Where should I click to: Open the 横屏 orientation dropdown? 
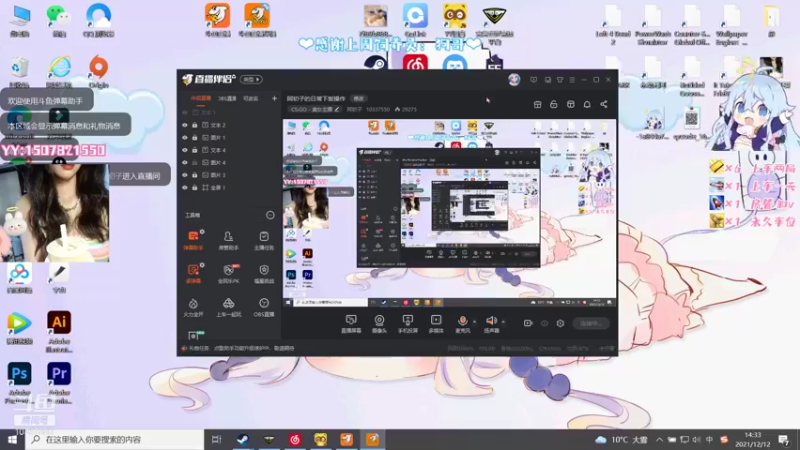(x=251, y=80)
